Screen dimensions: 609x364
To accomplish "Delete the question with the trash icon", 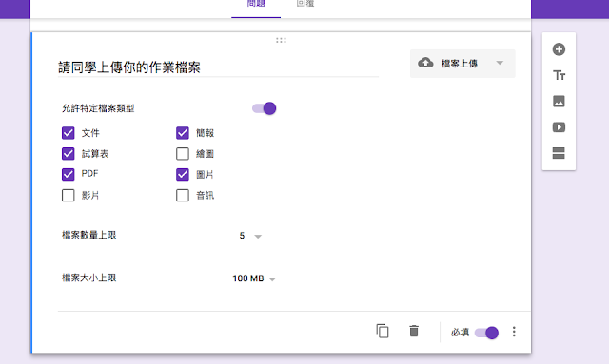I will pyautogui.click(x=414, y=331).
